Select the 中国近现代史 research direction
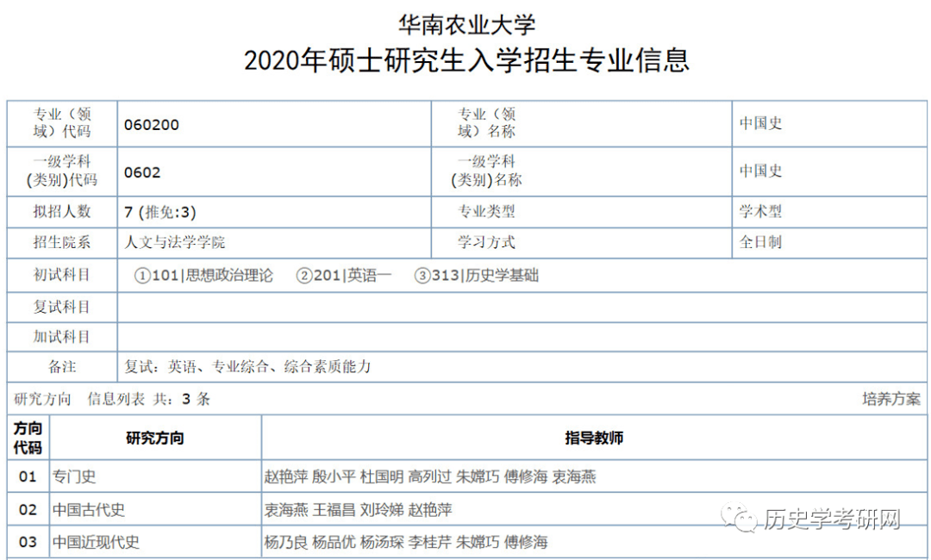The image size is (931, 560). (x=96, y=542)
